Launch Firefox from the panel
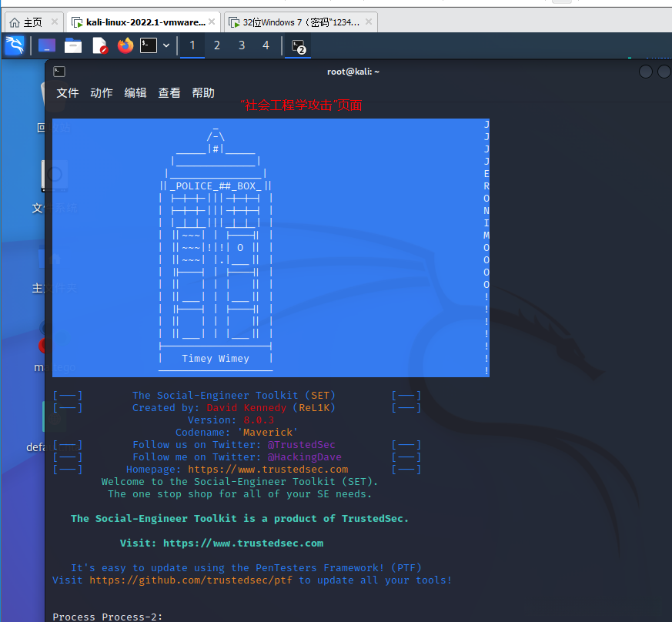This screenshot has width=672, height=622. (125, 45)
